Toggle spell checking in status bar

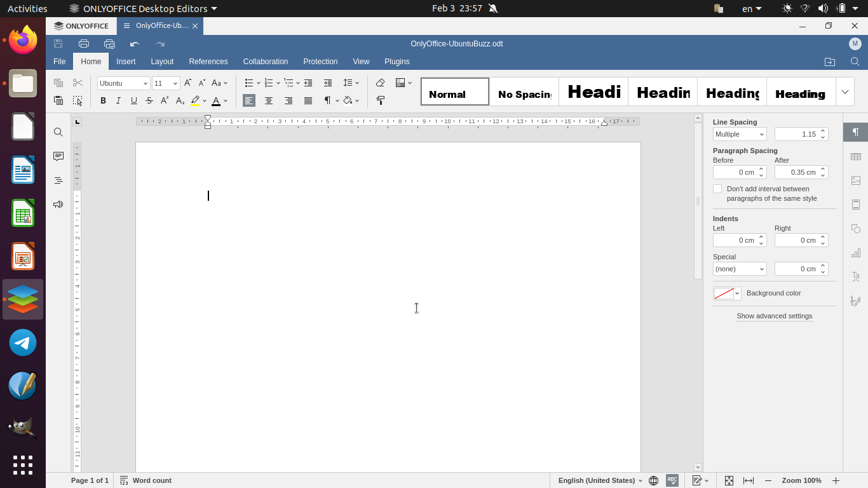click(672, 480)
